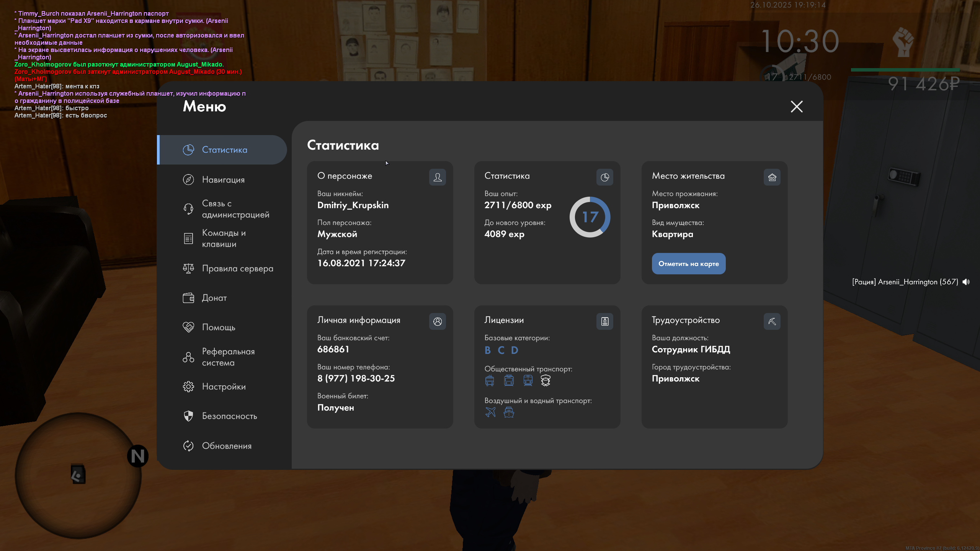Screen dimensions: 980x551
Task: Click the house icon in Место жительства card
Action: (x=772, y=177)
